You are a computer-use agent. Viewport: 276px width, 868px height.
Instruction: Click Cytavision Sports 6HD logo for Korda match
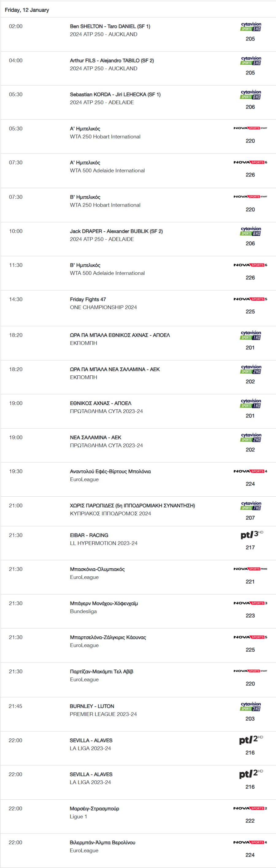pyautogui.click(x=251, y=95)
